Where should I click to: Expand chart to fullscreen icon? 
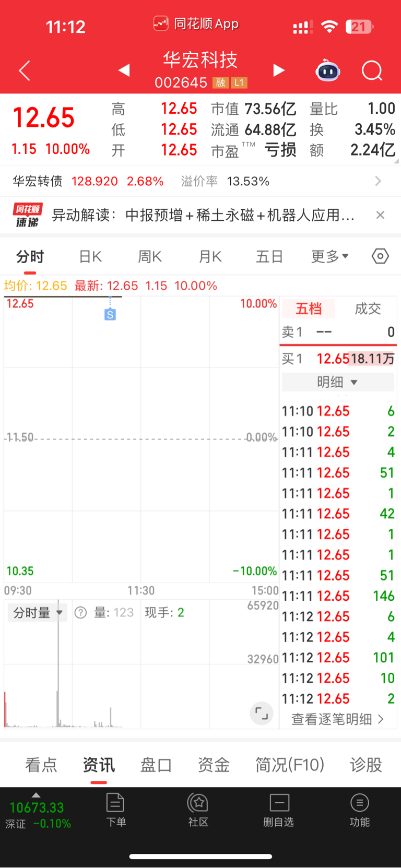(x=262, y=713)
